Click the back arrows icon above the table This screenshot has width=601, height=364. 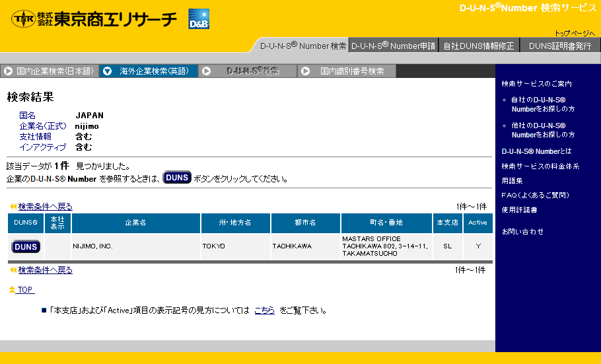13,207
